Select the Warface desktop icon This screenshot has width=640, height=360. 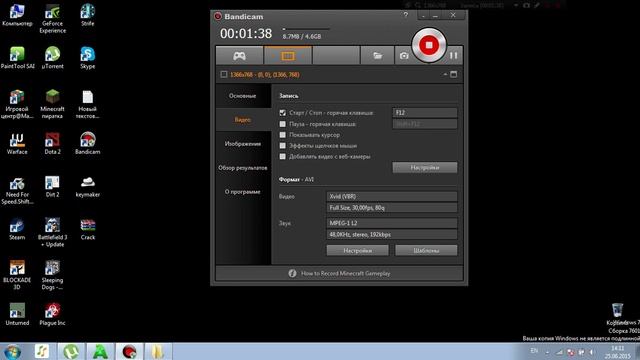[17, 144]
